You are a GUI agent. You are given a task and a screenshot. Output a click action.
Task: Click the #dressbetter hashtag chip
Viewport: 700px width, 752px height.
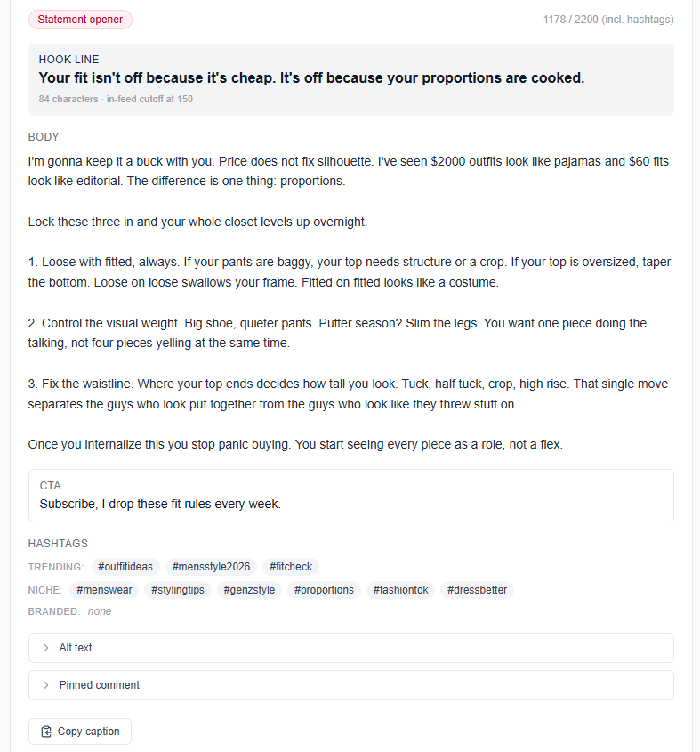(x=477, y=590)
